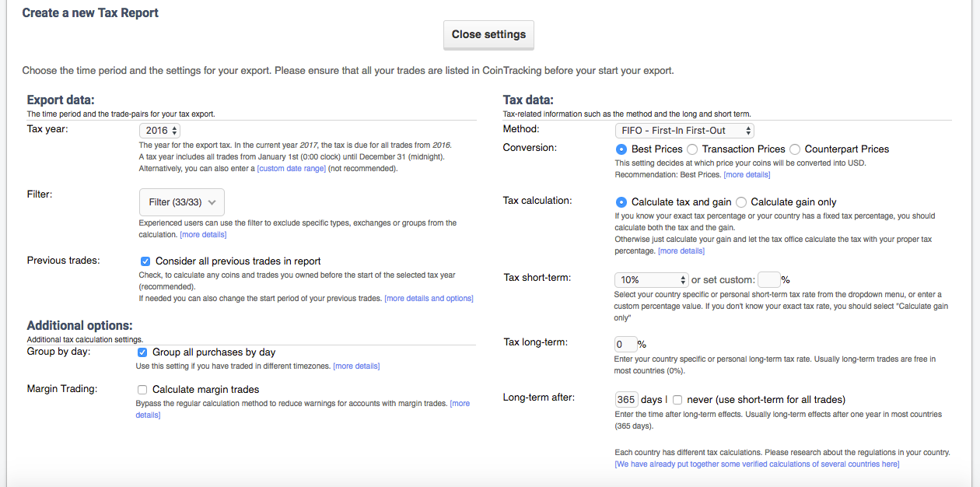Select the Best Prices radio button
Screen dimensions: 980x487
(x=621, y=149)
